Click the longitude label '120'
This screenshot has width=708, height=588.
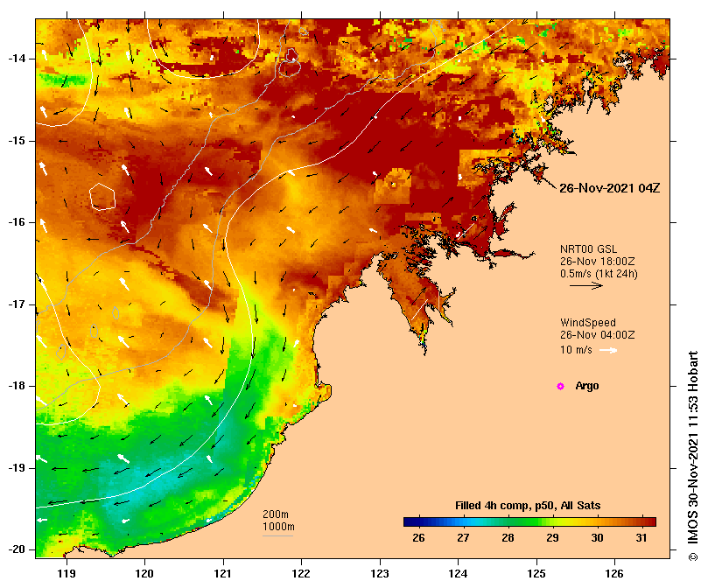click(x=144, y=574)
